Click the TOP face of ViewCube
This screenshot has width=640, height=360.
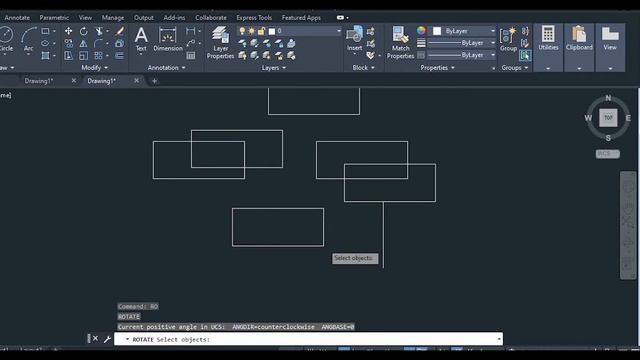(608, 118)
